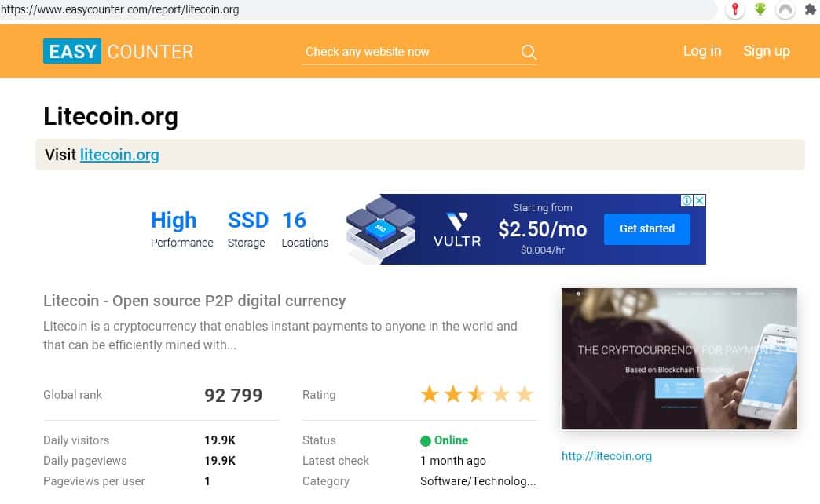Click the browser address bar URL
This screenshot has height=504, width=820.
point(120,10)
